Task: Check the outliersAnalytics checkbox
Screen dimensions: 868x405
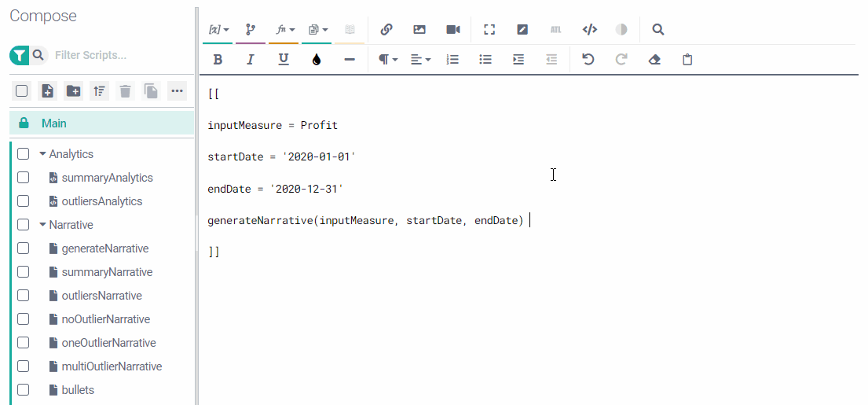Action: (23, 201)
